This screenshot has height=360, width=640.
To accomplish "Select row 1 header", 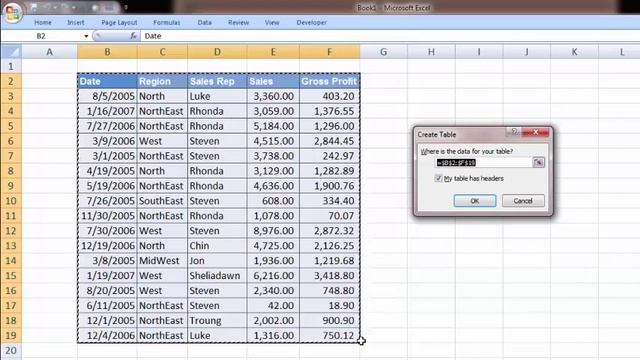I will 11,66.
